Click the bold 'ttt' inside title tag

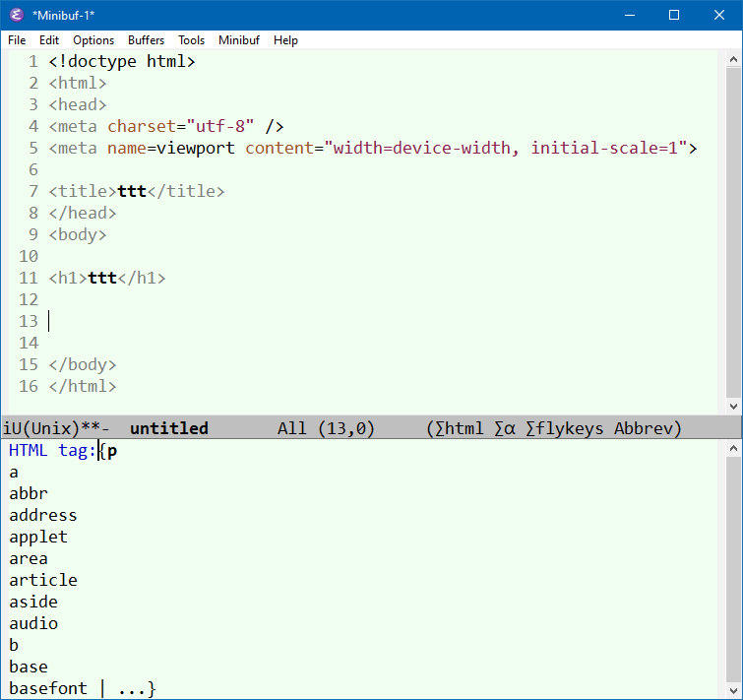tap(132, 191)
